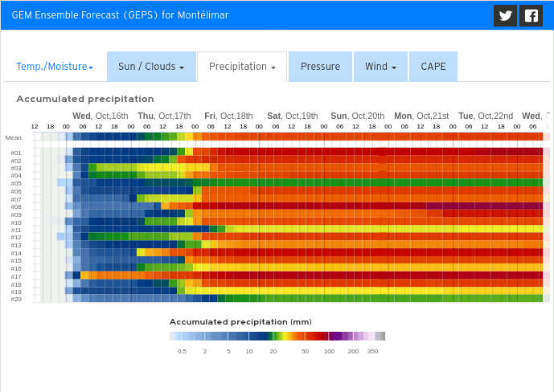
Task: Select ensemble member #06 label
Action: pyautogui.click(x=16, y=192)
